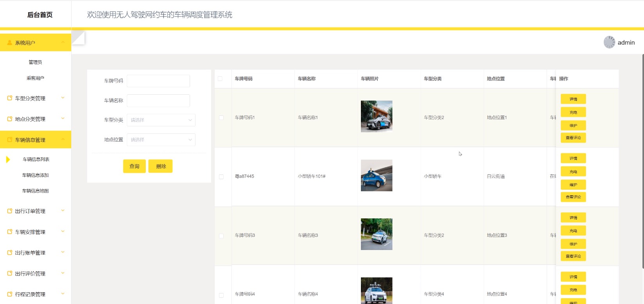
Task: Click the 车型分类管理 menu icon
Action: pos(10,98)
